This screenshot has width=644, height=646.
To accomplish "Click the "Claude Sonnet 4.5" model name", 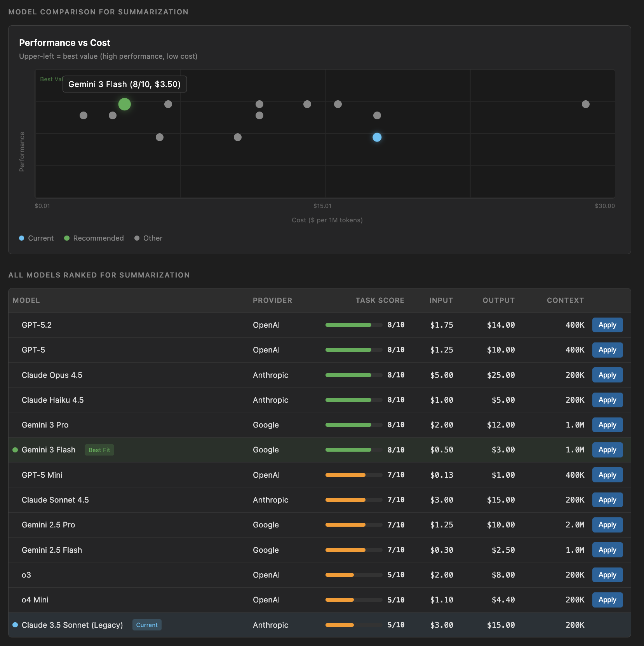I will pos(55,500).
